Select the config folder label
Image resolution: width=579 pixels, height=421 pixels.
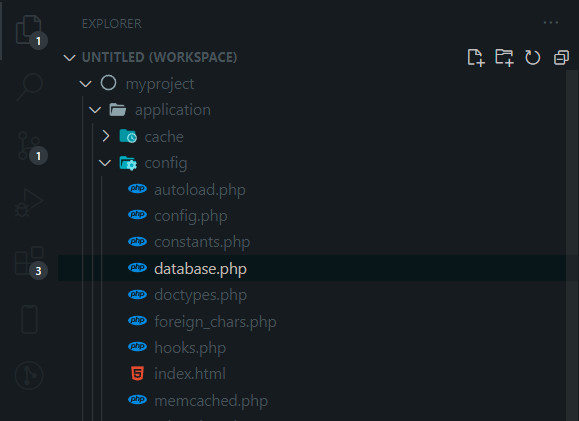[x=166, y=164]
